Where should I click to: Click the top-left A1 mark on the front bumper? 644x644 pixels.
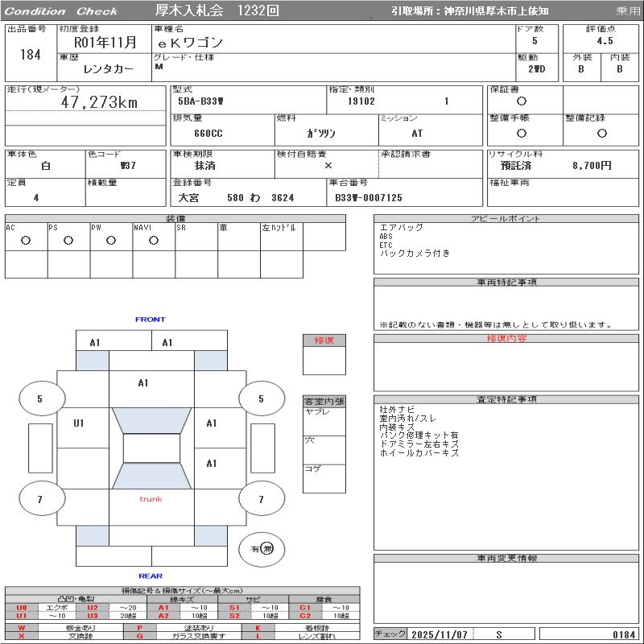tap(95, 343)
